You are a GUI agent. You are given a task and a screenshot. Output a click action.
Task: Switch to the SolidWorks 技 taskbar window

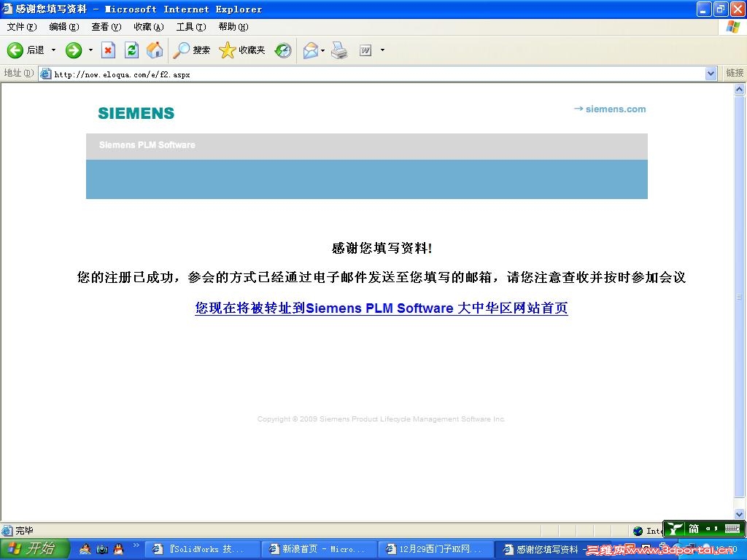point(201,549)
